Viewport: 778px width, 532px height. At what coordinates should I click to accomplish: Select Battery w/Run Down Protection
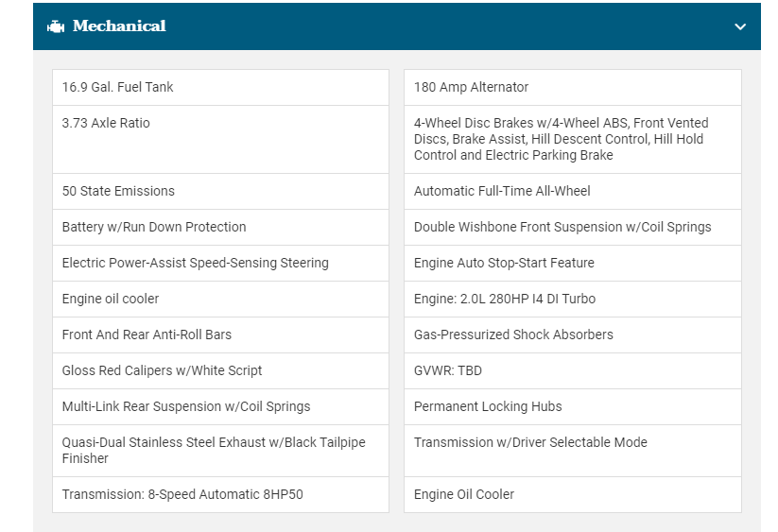click(x=154, y=227)
